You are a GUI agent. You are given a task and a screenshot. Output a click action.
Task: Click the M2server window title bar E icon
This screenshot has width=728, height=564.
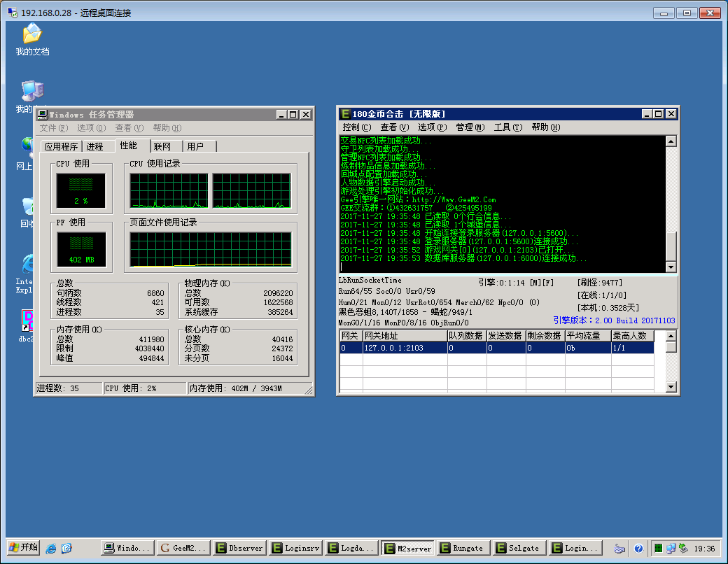(x=345, y=114)
